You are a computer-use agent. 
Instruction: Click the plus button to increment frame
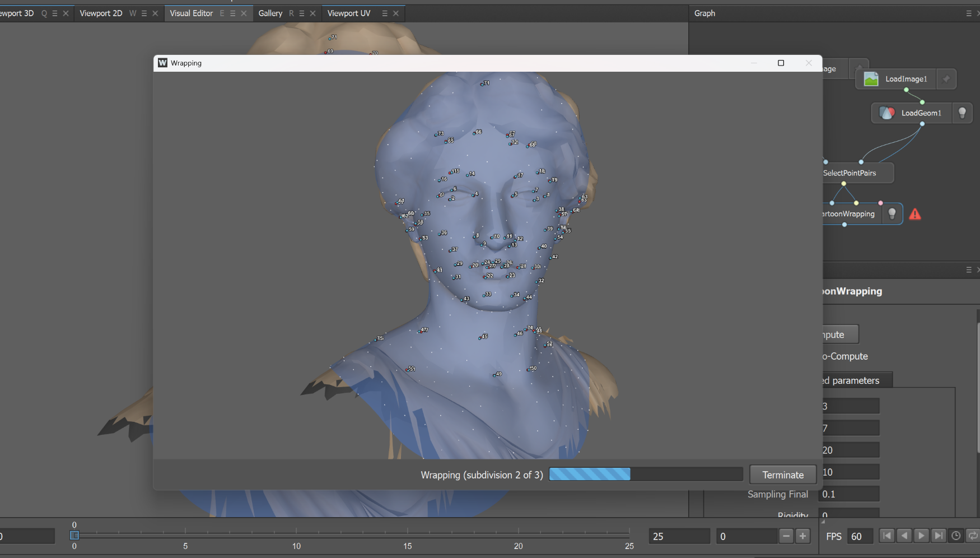pyautogui.click(x=803, y=536)
